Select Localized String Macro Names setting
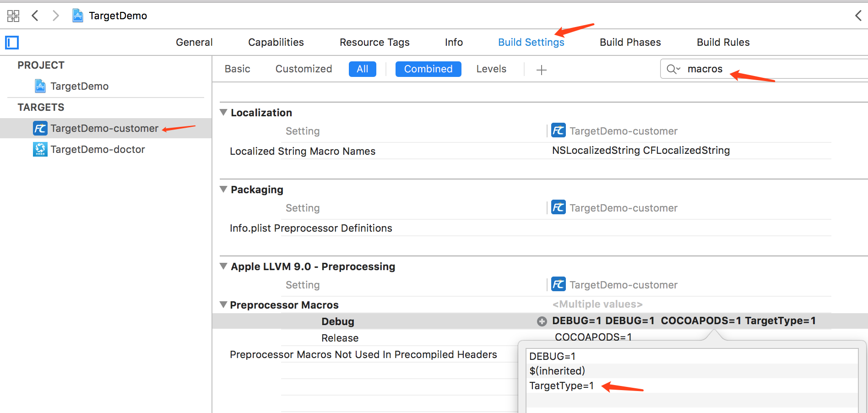868x413 pixels. pyautogui.click(x=303, y=151)
